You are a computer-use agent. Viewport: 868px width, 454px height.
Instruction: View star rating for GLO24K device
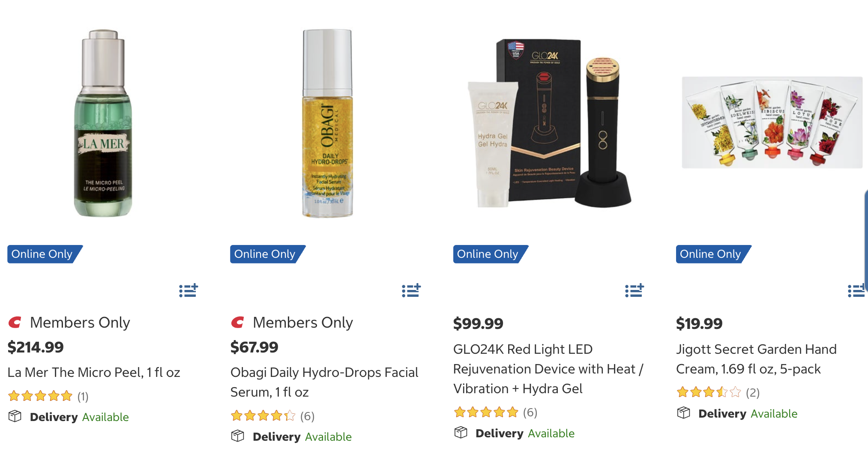(495, 412)
